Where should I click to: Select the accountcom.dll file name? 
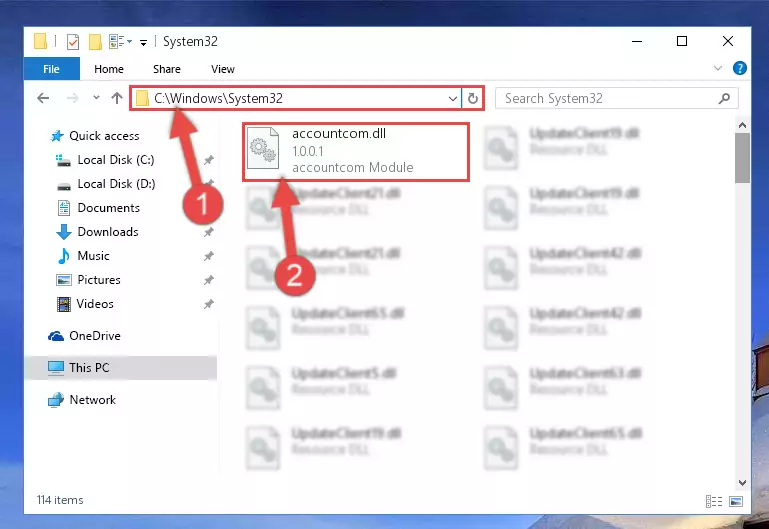(x=339, y=133)
